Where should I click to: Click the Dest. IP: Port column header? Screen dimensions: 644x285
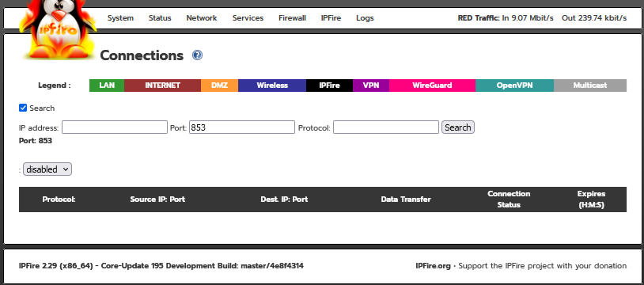coord(284,199)
